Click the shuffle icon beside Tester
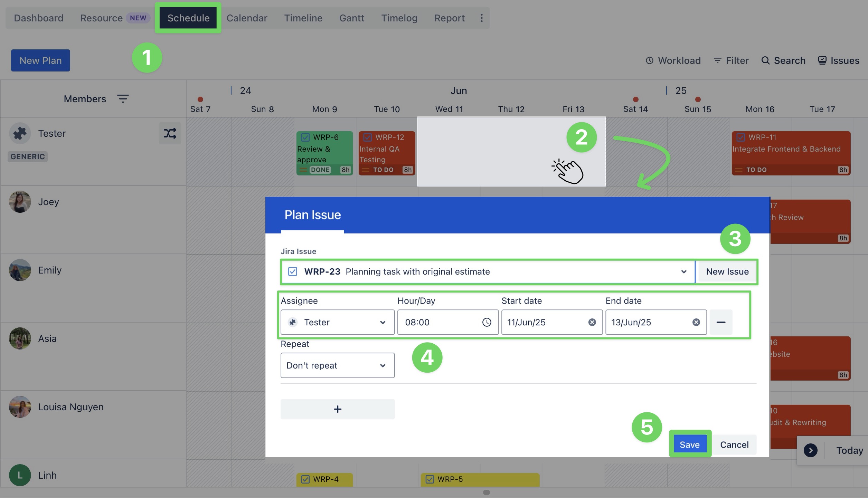 (x=170, y=133)
